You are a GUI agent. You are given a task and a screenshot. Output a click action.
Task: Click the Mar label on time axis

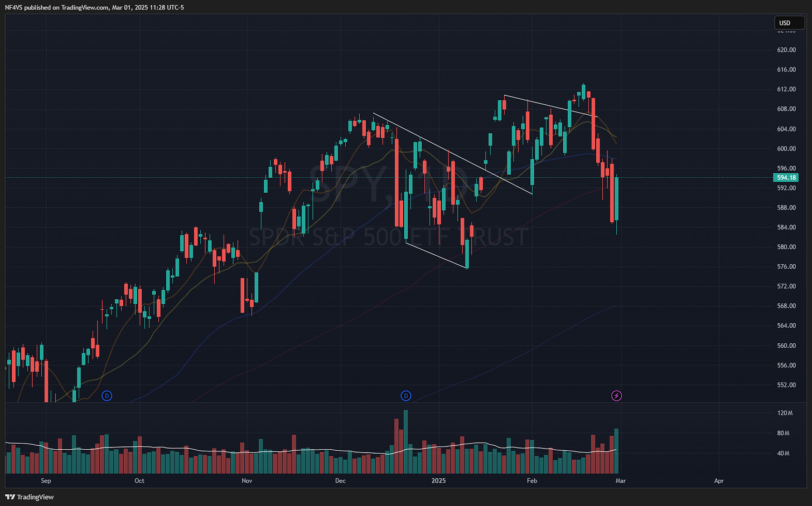coord(621,481)
